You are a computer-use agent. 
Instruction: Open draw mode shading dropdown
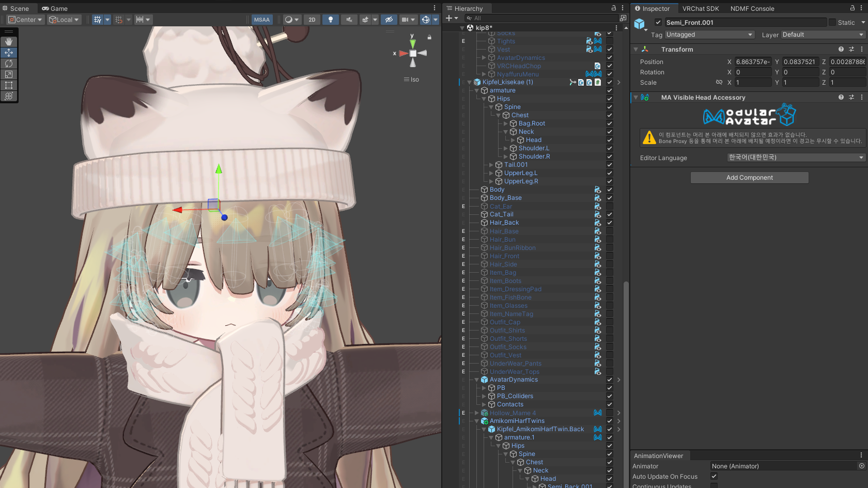coord(292,20)
